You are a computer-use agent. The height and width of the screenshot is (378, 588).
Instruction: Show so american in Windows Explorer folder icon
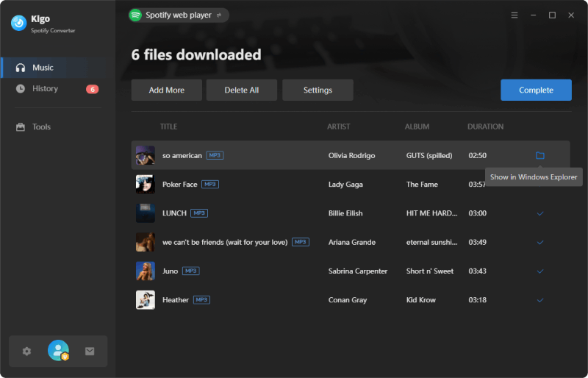[540, 155]
